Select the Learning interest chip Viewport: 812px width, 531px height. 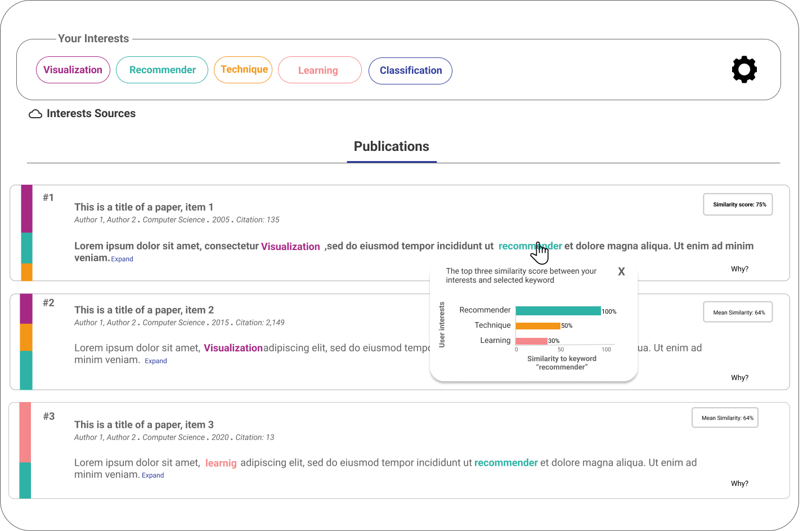318,70
